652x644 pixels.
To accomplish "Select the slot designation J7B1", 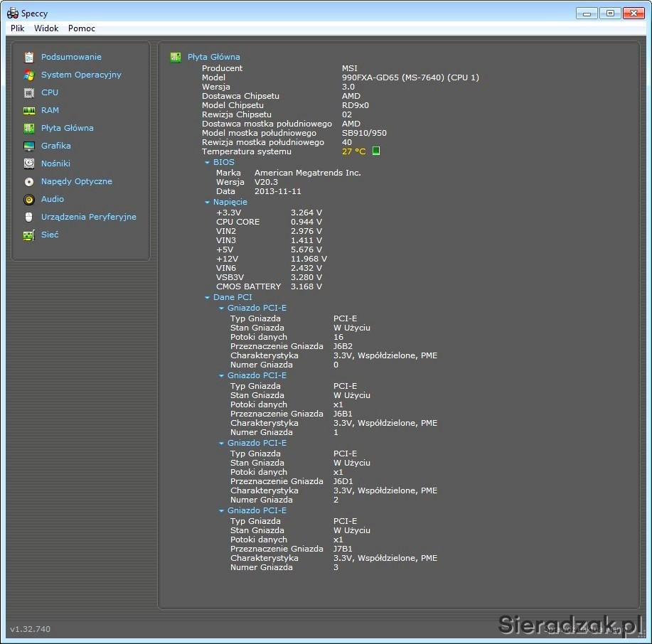I will [343, 549].
